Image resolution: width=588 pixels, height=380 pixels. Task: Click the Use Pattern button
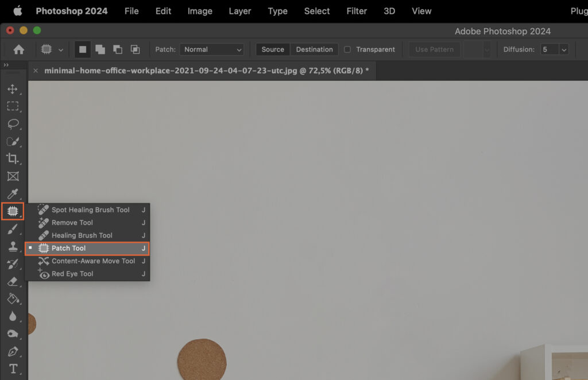click(434, 49)
